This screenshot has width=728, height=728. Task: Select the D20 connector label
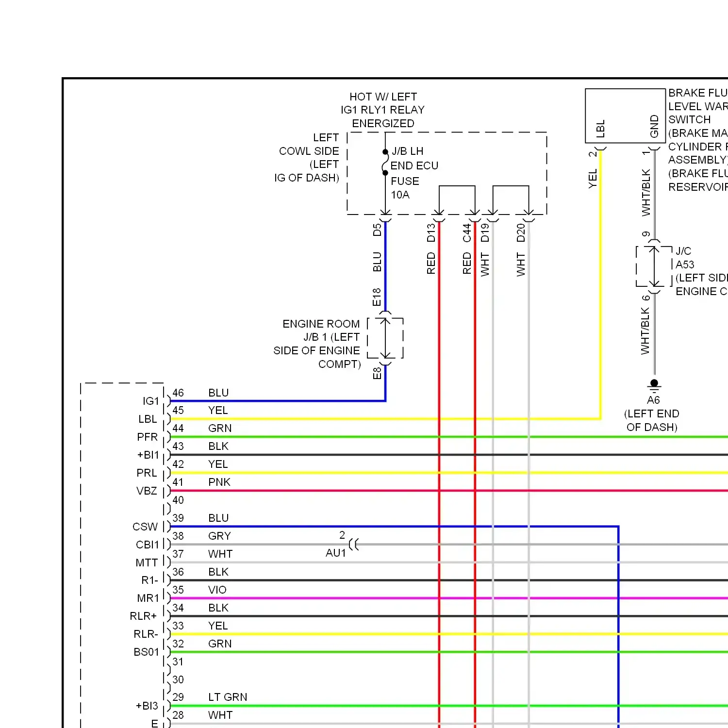(521, 233)
